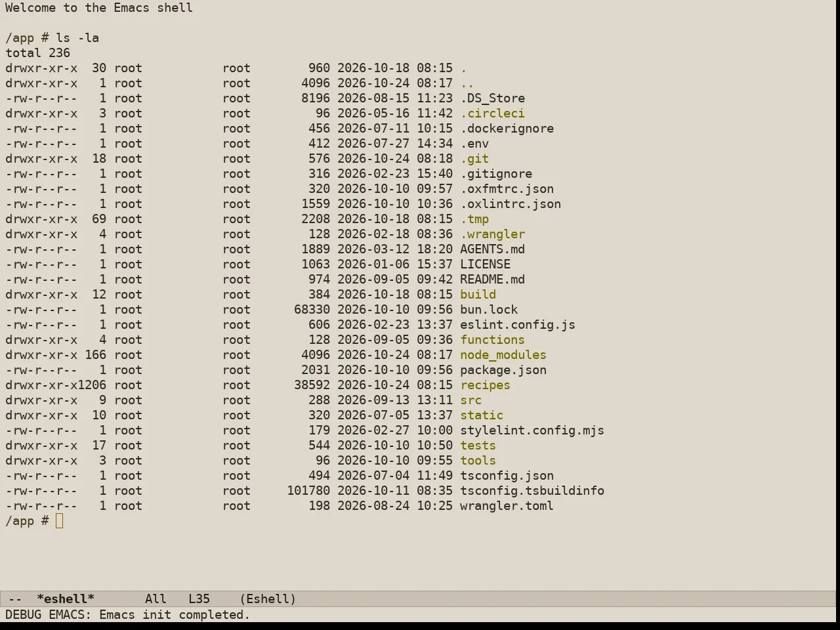Screen dimensions: 840x630
Task: Click the 'total 236' line
Action: point(37,53)
